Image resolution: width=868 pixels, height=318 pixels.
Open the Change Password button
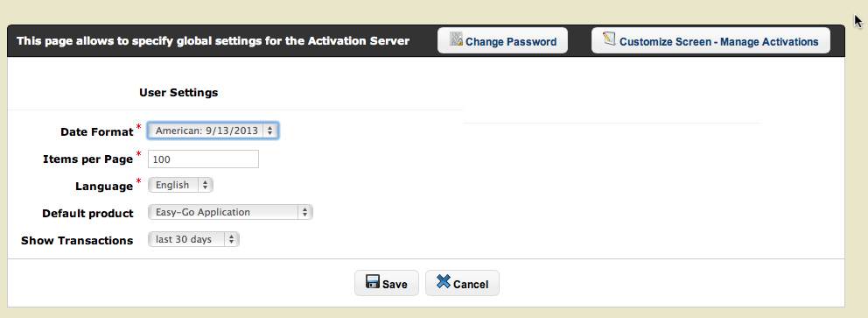(x=502, y=40)
